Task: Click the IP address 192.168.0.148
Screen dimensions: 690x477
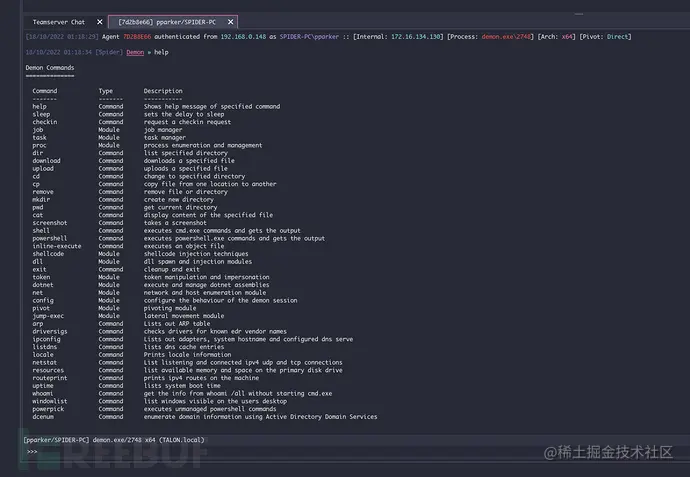Action: tap(243, 37)
